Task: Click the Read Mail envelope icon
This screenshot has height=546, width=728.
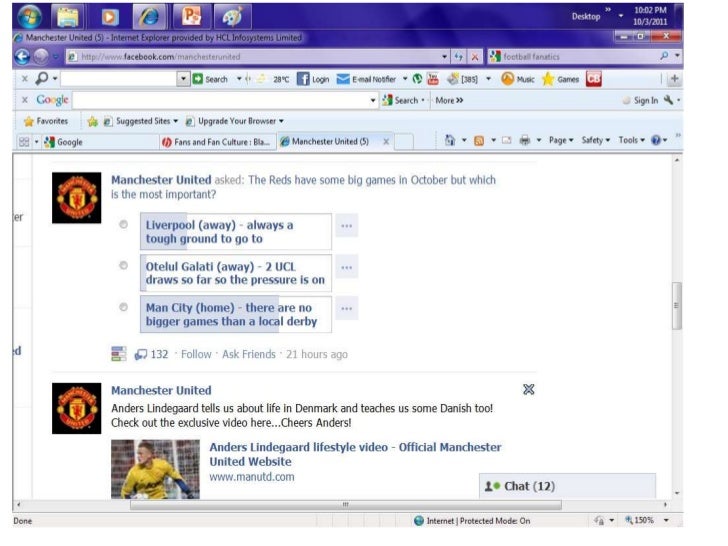Action: (x=506, y=140)
